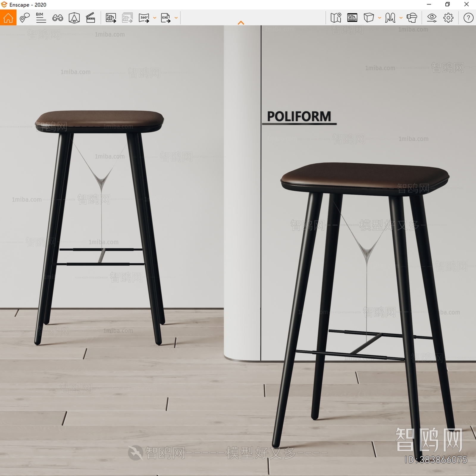
Task: Restore down the Enscape window
Action: (447, 4)
